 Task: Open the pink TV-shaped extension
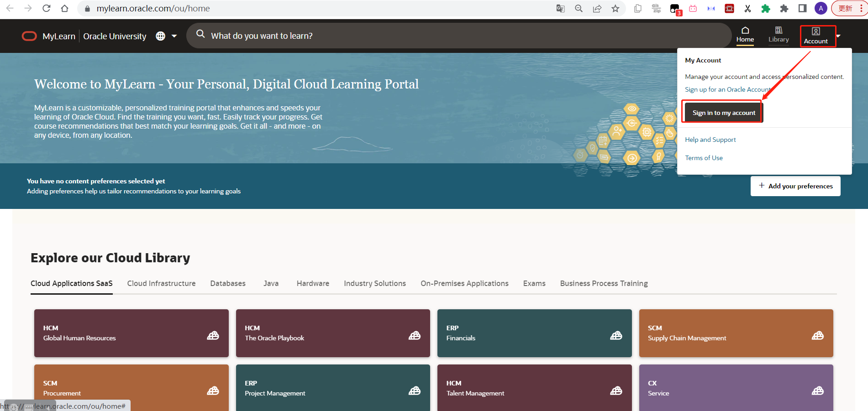[x=693, y=8]
